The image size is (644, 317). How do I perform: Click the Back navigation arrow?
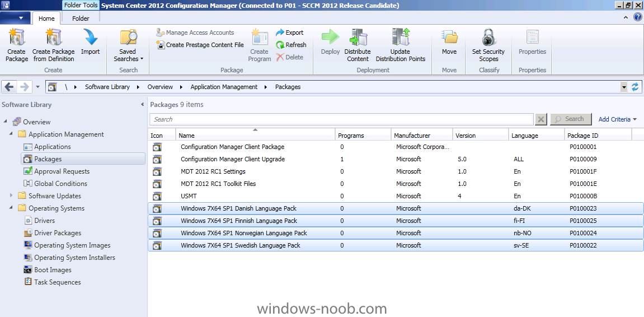(10, 87)
